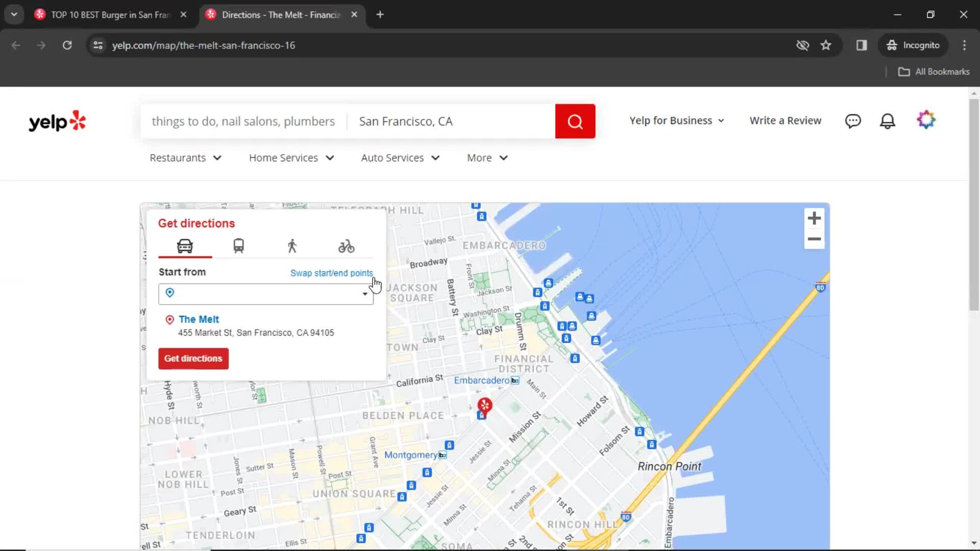The image size is (980, 551).
Task: Click the red Yelp search button
Action: pyautogui.click(x=575, y=121)
